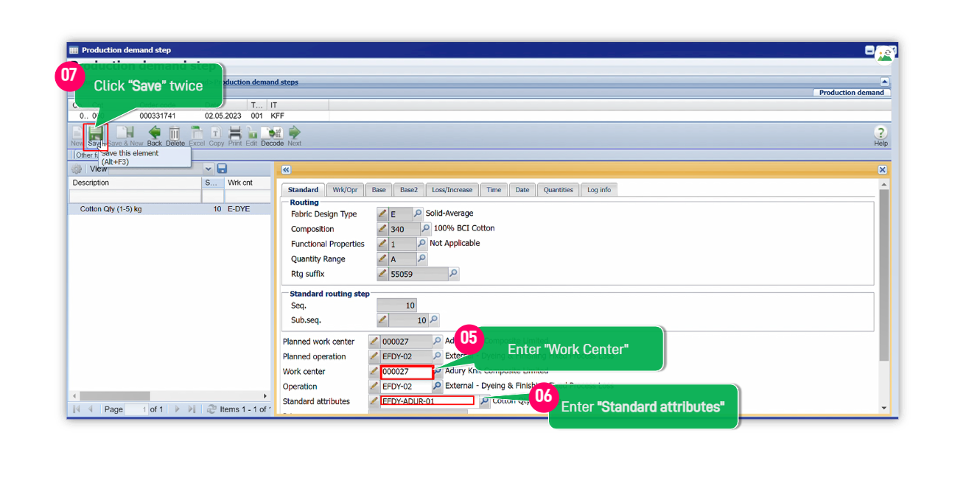The height and width of the screenshot is (483, 980).
Task: Open Help with the question mark icon
Action: [881, 133]
